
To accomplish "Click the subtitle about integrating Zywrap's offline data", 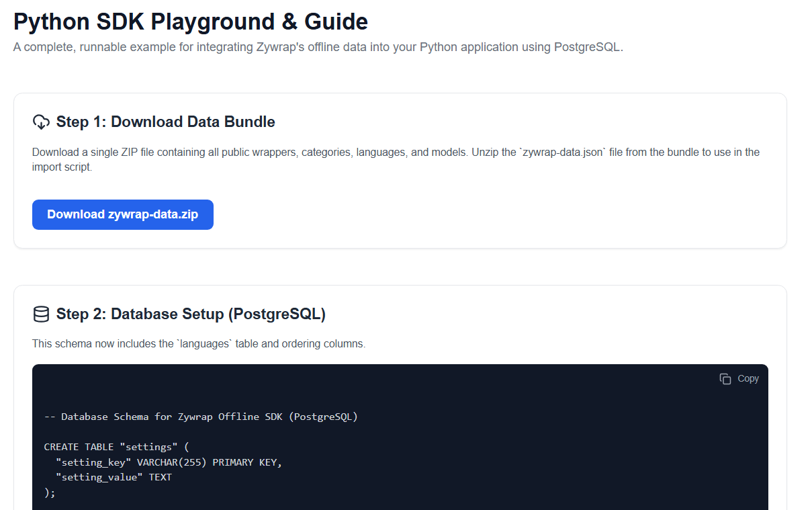I will pyautogui.click(x=318, y=47).
